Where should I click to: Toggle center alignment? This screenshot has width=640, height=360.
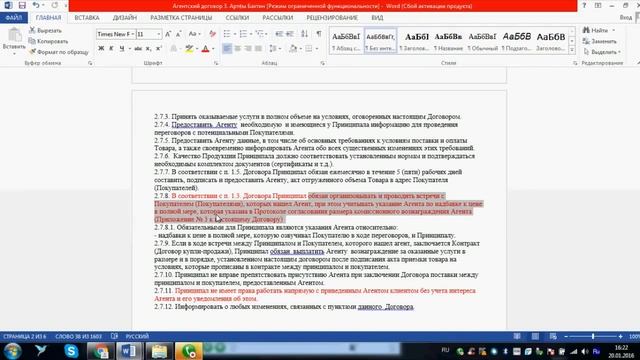[238, 49]
